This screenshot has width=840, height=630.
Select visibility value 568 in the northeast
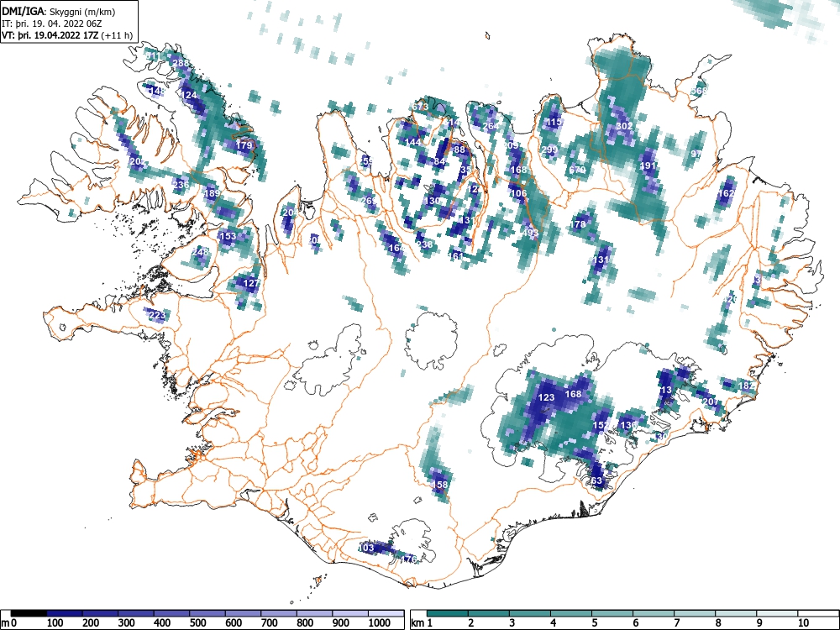click(x=699, y=91)
